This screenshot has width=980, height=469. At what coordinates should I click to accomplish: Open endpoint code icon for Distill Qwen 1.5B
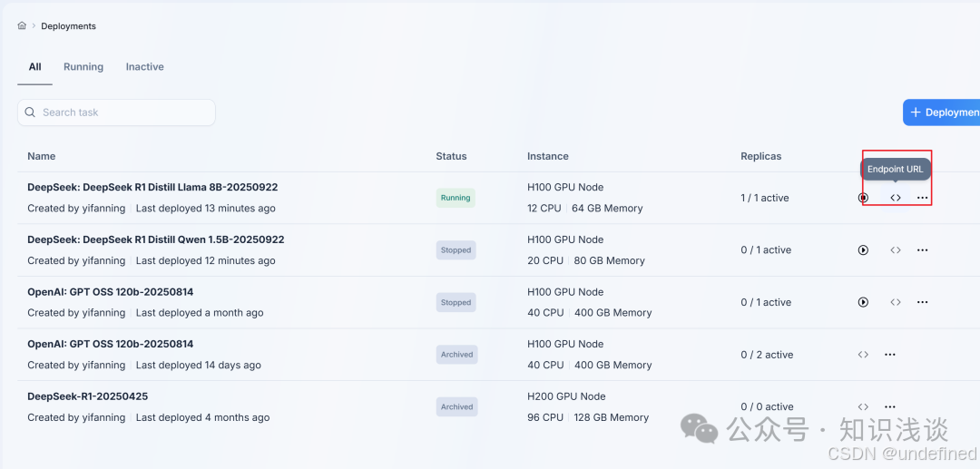point(896,249)
